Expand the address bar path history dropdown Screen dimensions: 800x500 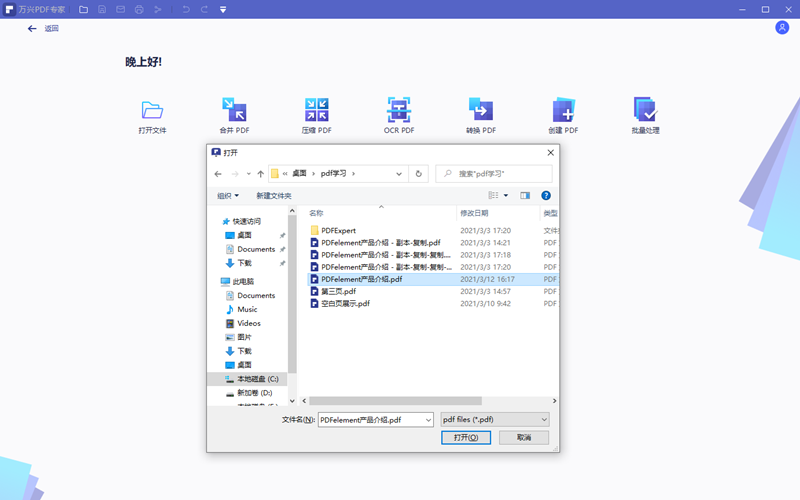(x=399, y=174)
